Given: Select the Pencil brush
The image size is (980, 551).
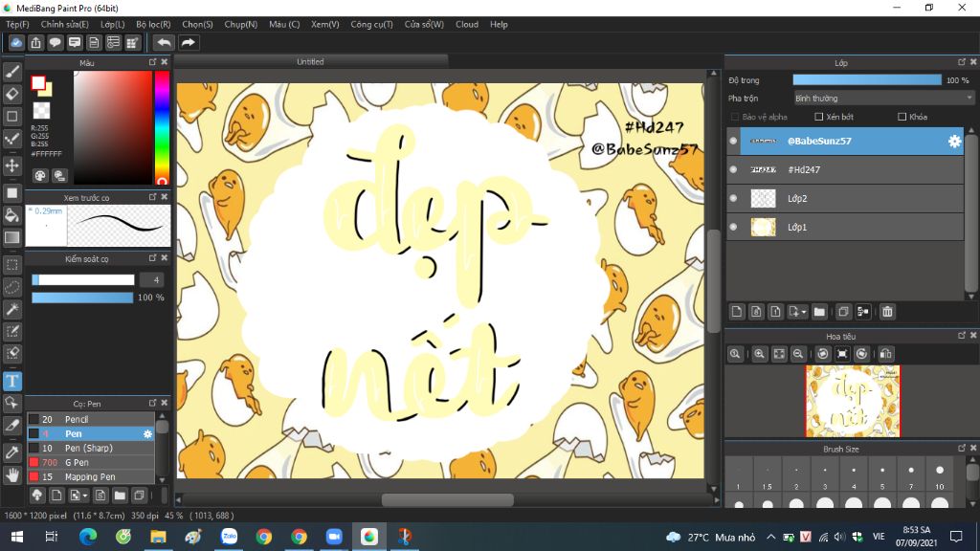Looking at the screenshot, I should pyautogui.click(x=91, y=419).
